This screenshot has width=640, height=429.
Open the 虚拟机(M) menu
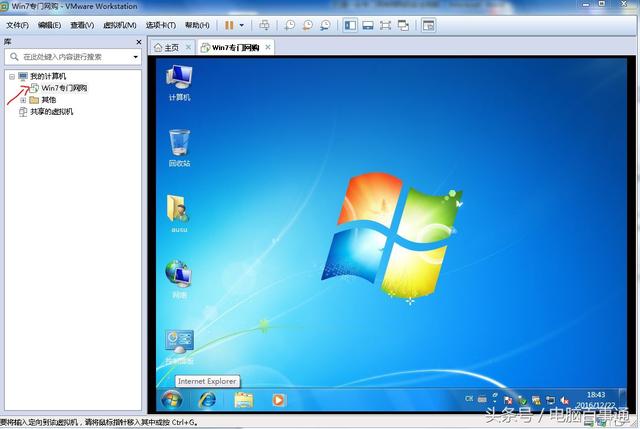pos(120,25)
